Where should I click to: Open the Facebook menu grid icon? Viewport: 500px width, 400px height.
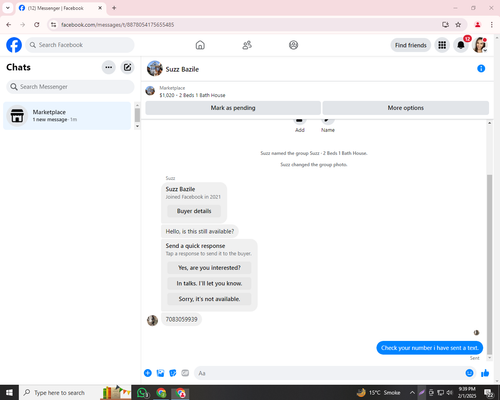pos(442,45)
